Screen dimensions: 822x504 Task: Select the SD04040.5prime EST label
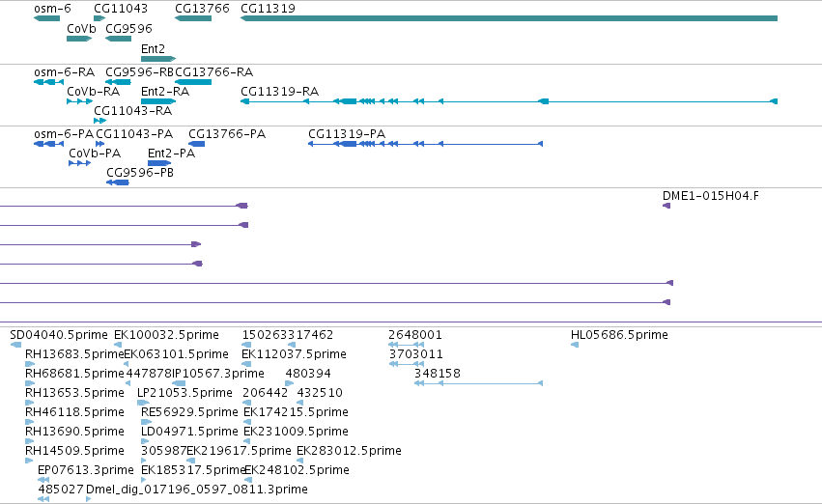tap(59, 335)
